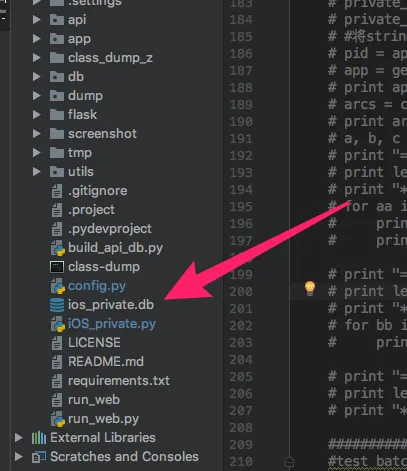Click the run_web.py Python file icon
Screen dimensions: 407x471
[x=57, y=419]
